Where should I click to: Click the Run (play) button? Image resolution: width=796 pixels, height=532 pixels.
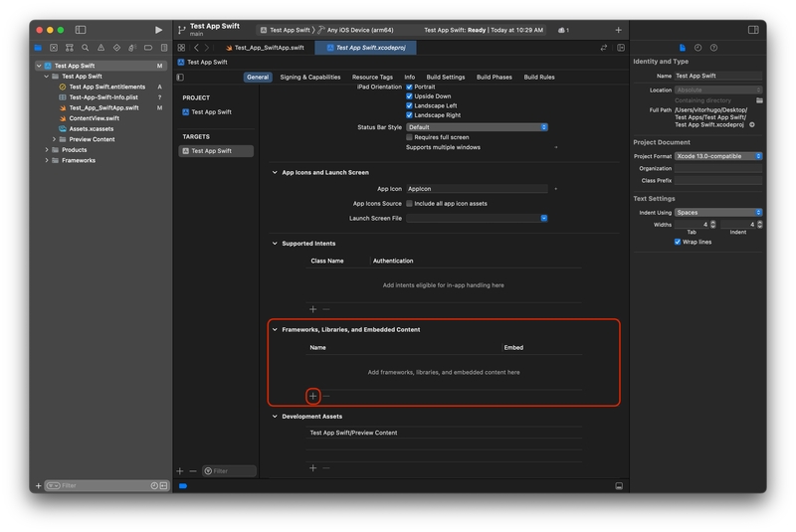click(x=158, y=30)
